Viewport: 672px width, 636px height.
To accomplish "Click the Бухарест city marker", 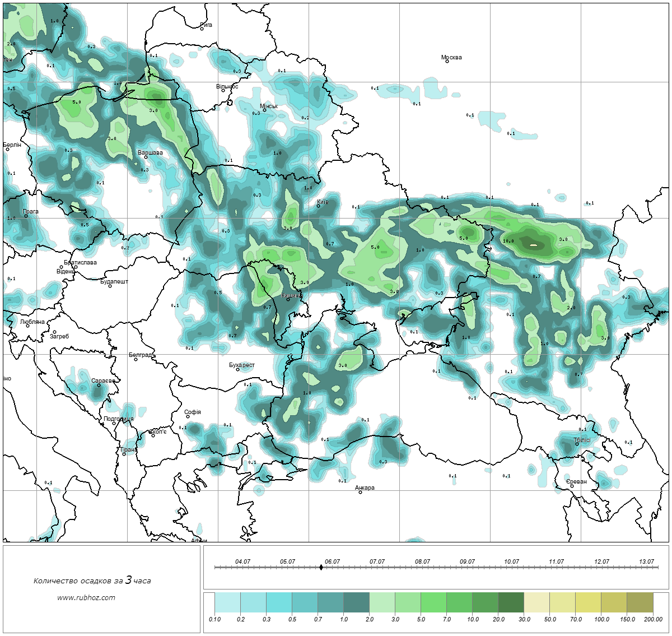I will click(237, 369).
